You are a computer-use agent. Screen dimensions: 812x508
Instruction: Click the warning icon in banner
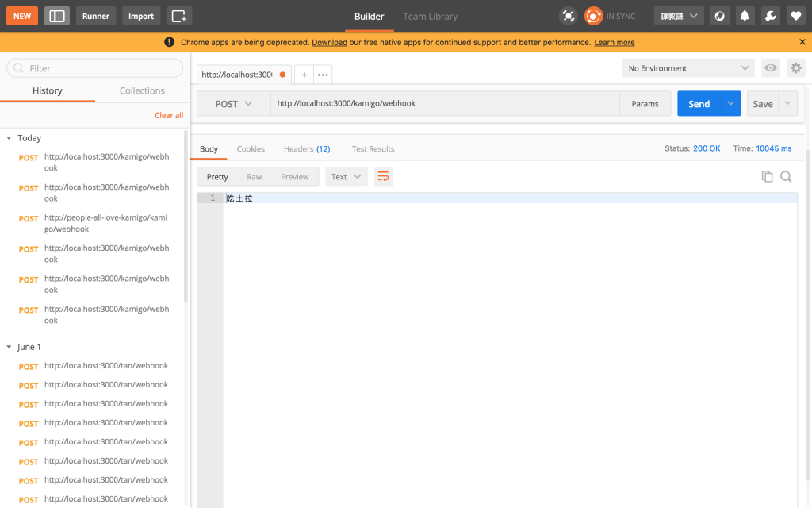[170, 42]
